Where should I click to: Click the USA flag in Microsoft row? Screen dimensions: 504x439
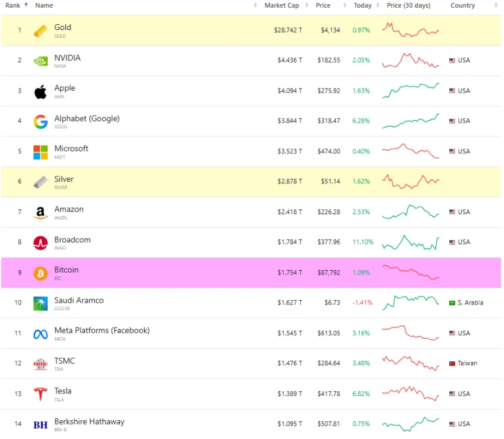(452, 151)
